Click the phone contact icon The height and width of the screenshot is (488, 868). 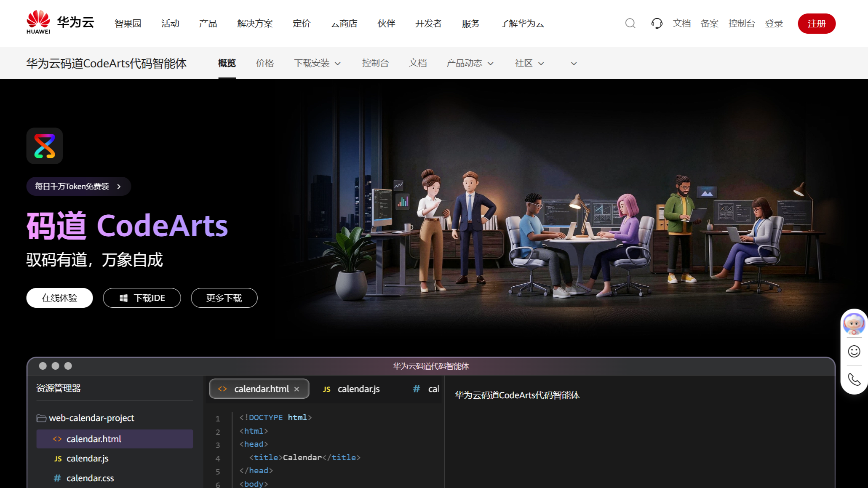tap(854, 379)
